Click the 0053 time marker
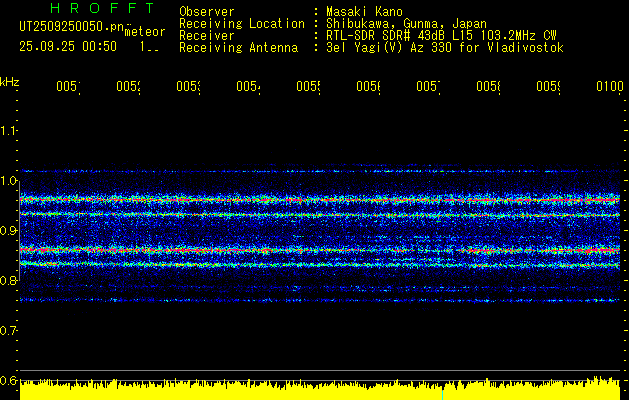Viewport: 629px width, 400px height. [x=189, y=87]
